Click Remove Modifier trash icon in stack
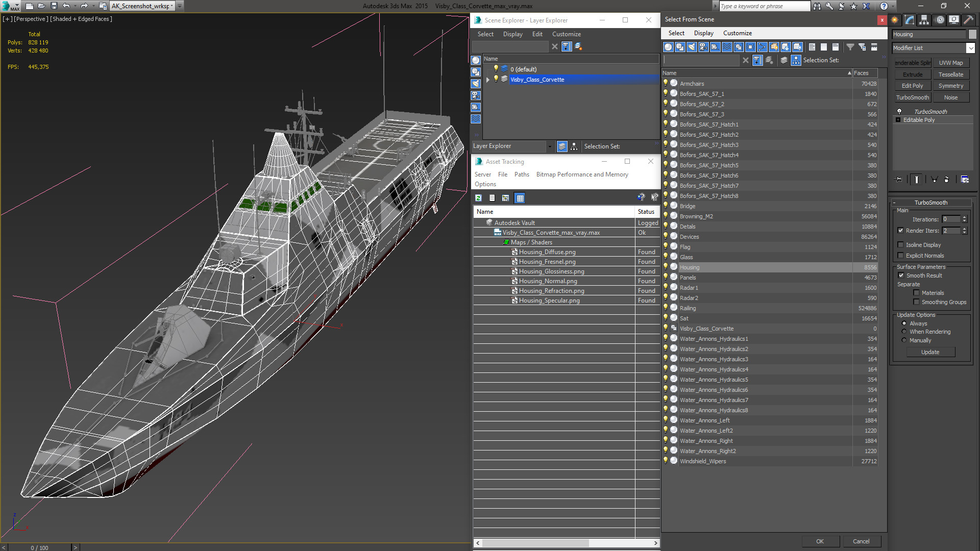This screenshot has height=551, width=980. [x=947, y=180]
